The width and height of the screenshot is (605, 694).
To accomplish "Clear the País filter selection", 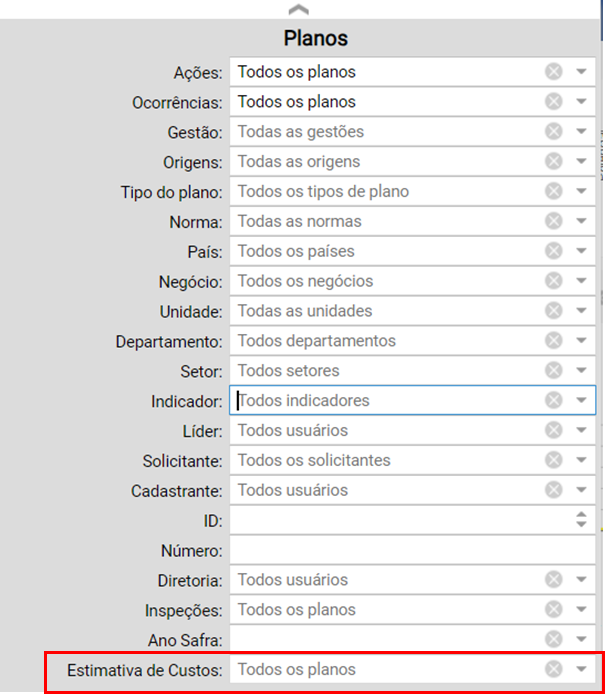I will click(x=553, y=251).
